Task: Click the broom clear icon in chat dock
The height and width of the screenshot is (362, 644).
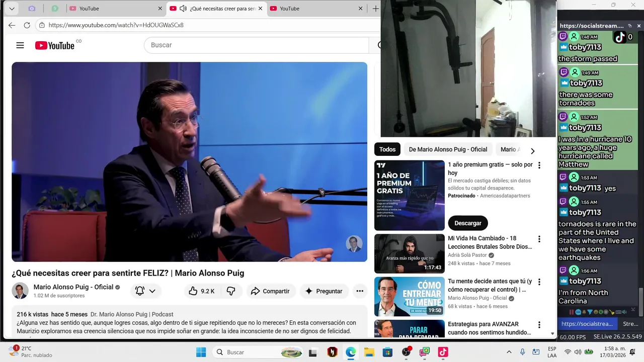Action: pos(612,312)
